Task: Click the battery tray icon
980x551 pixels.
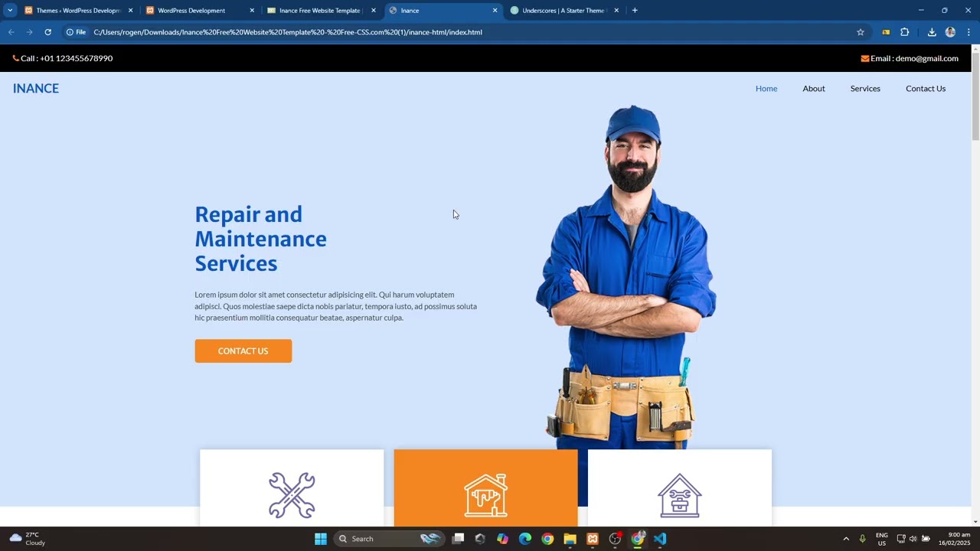Action: coord(926,539)
